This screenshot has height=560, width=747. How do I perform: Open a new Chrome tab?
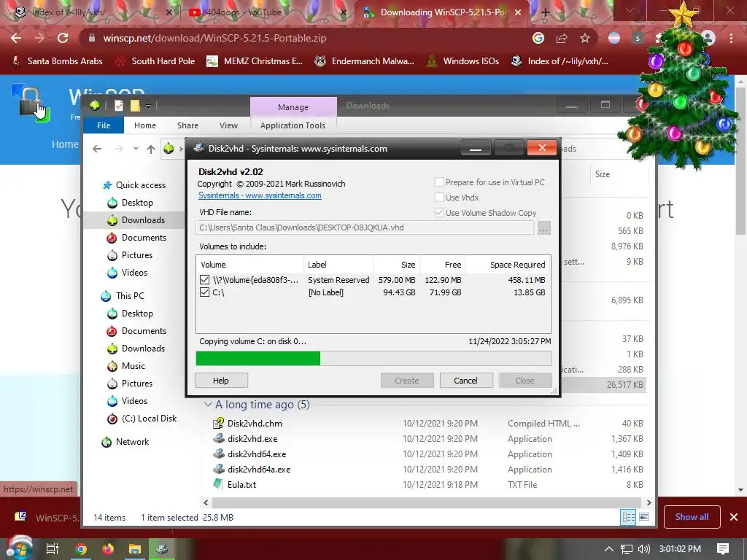pos(546,12)
